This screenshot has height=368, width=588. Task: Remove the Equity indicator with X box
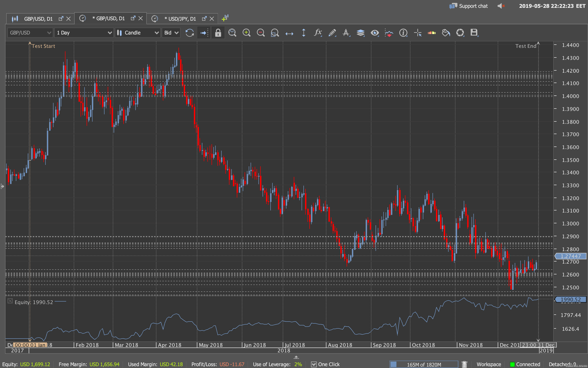[10, 301]
